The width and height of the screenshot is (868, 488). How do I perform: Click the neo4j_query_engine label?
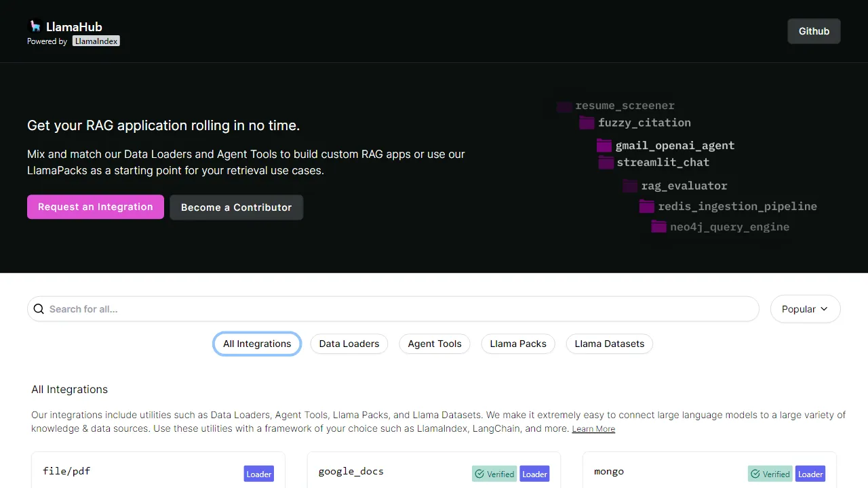[x=730, y=227]
